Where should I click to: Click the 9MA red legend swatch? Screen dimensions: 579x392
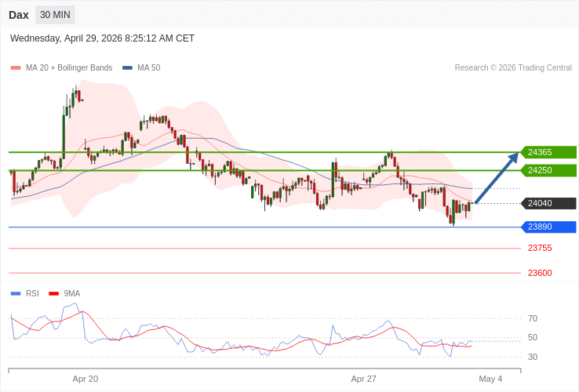(53, 294)
